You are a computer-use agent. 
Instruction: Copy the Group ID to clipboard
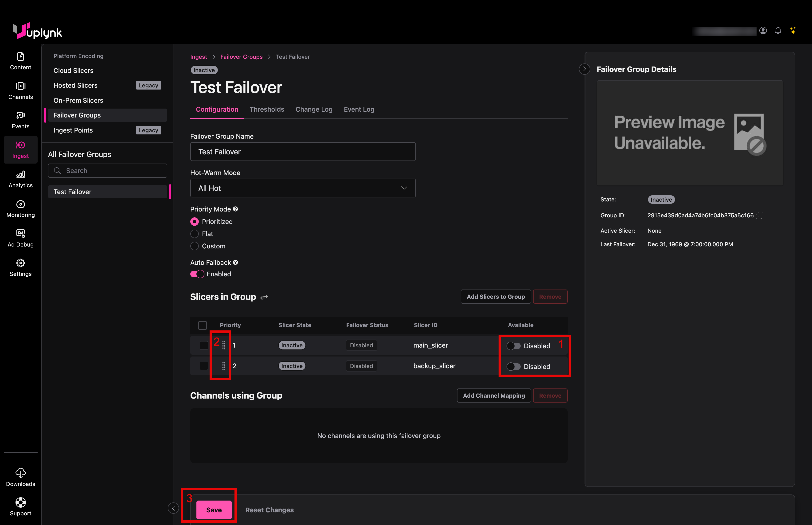760,215
